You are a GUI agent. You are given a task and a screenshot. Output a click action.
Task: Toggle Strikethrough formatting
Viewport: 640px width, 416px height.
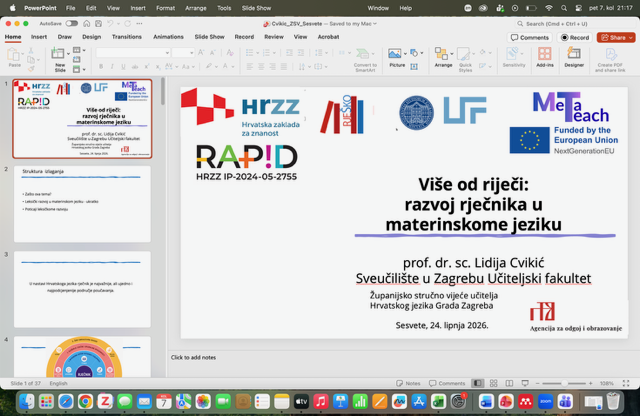pyautogui.click(x=135, y=67)
